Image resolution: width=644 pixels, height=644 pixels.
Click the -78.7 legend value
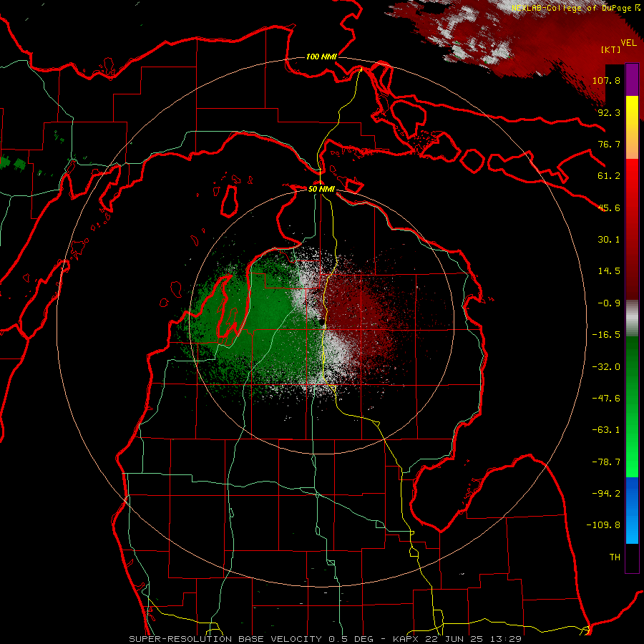[606, 462]
